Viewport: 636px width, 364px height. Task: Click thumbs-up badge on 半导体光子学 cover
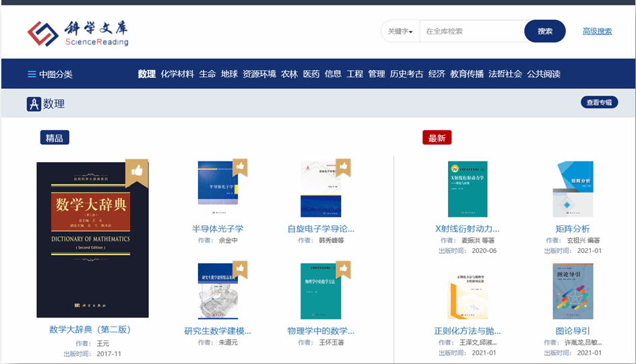tap(239, 166)
